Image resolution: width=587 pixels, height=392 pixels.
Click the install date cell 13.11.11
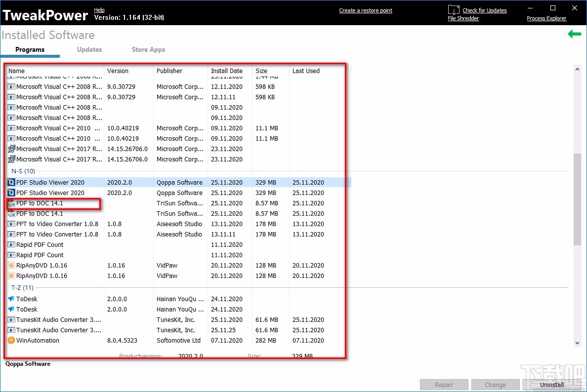(x=223, y=235)
